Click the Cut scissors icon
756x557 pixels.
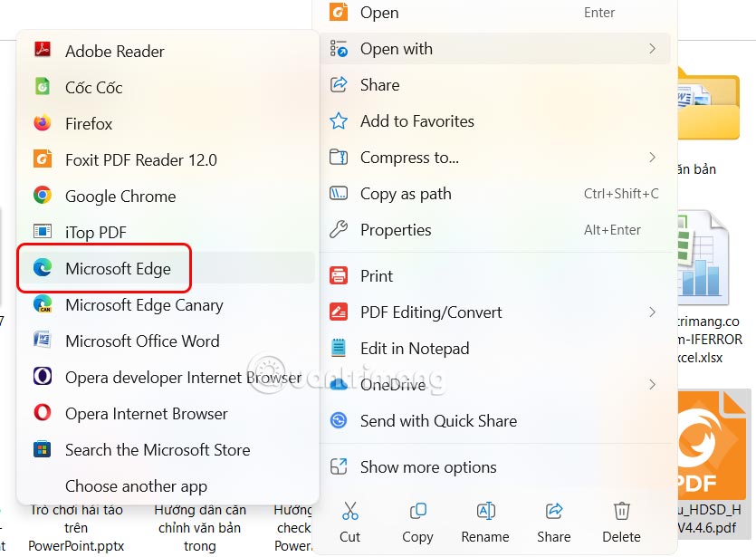[x=350, y=511]
